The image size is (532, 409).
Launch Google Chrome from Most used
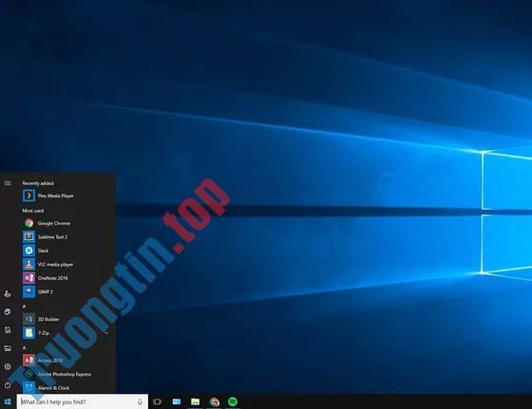(66, 223)
